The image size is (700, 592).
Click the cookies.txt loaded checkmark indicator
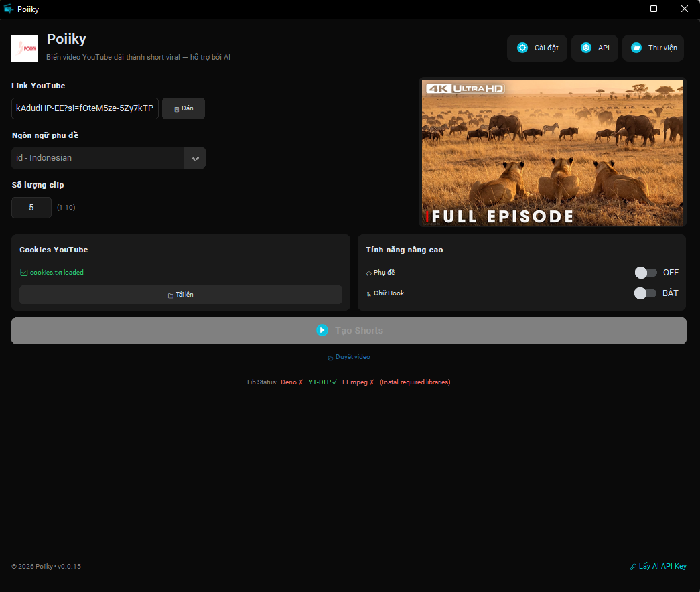[x=24, y=272]
